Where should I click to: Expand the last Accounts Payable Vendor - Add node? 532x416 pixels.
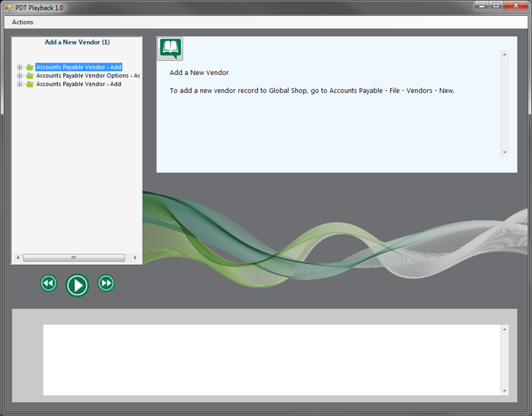pos(19,84)
